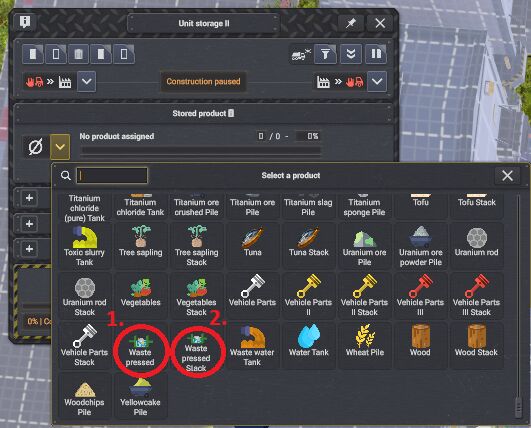Click the pin window button
Screen dimensions: 531x428
click(351, 23)
